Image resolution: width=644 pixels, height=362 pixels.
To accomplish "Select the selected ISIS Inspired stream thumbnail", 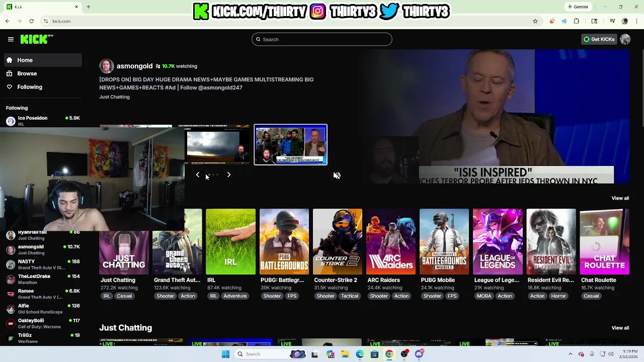I will click(290, 144).
